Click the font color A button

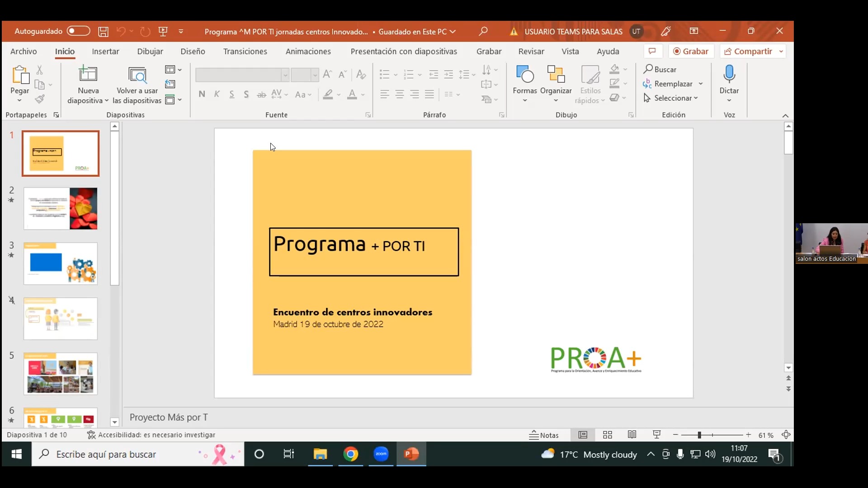352,94
